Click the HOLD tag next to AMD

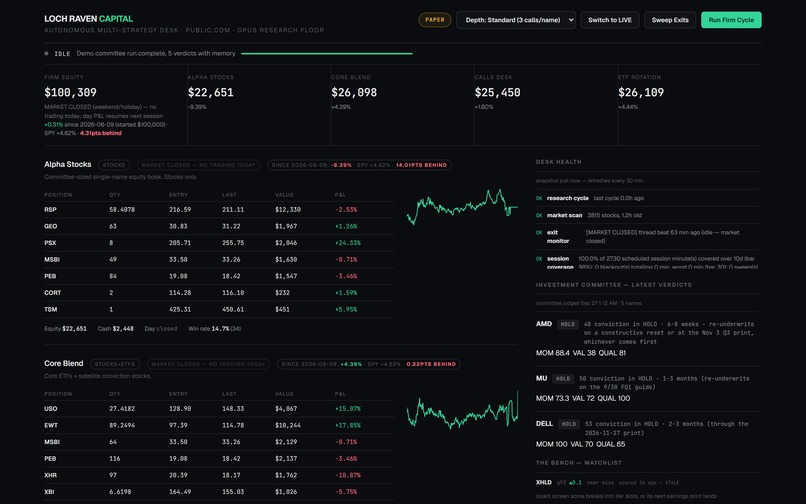pos(567,324)
